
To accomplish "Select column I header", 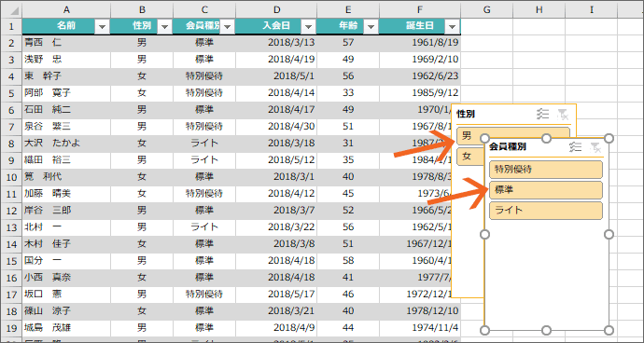I will (x=592, y=9).
